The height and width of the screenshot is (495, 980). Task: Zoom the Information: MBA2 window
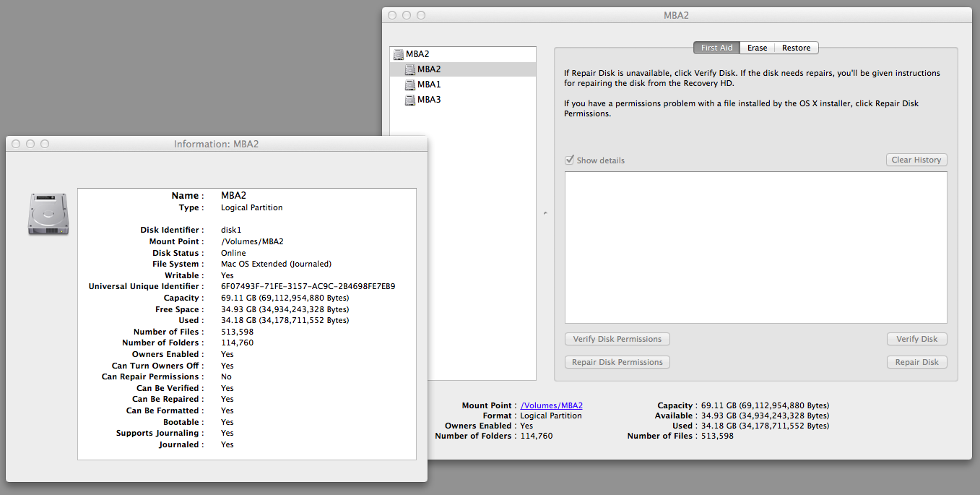[x=45, y=144]
